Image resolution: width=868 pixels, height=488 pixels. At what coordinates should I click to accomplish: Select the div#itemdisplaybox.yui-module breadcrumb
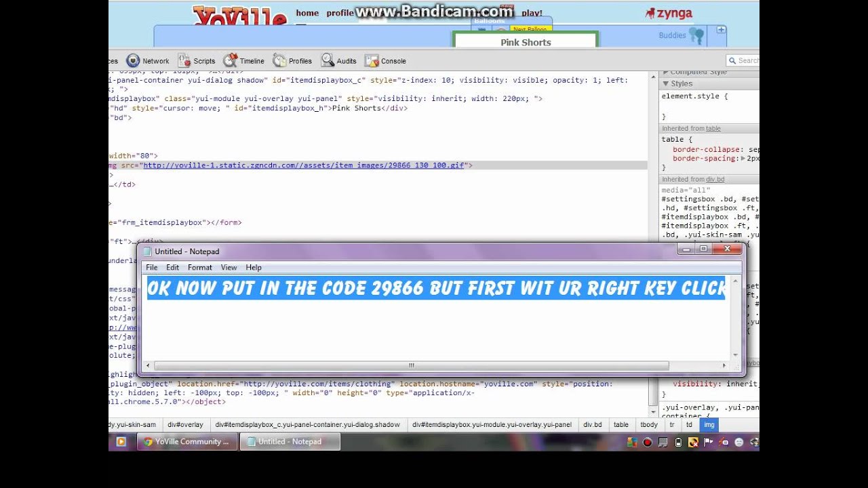coord(492,425)
